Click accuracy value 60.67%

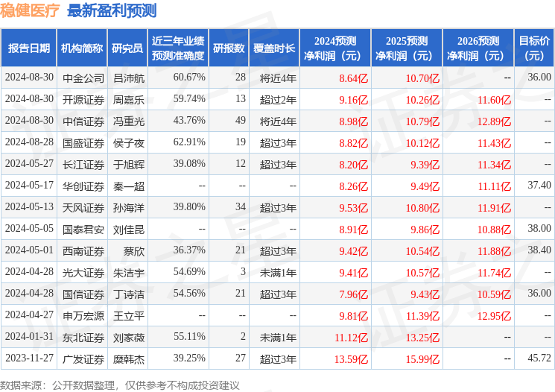click(189, 78)
